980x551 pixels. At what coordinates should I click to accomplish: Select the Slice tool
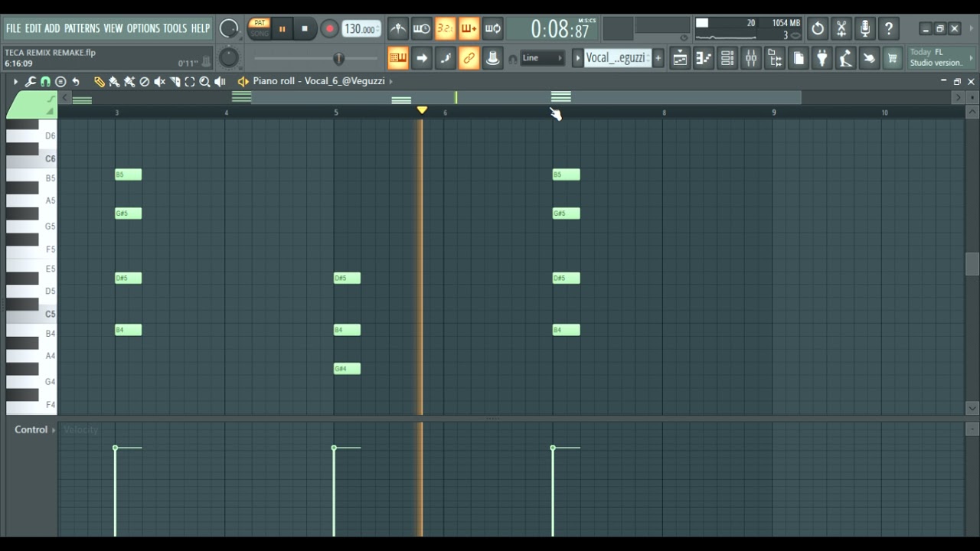[x=175, y=81]
